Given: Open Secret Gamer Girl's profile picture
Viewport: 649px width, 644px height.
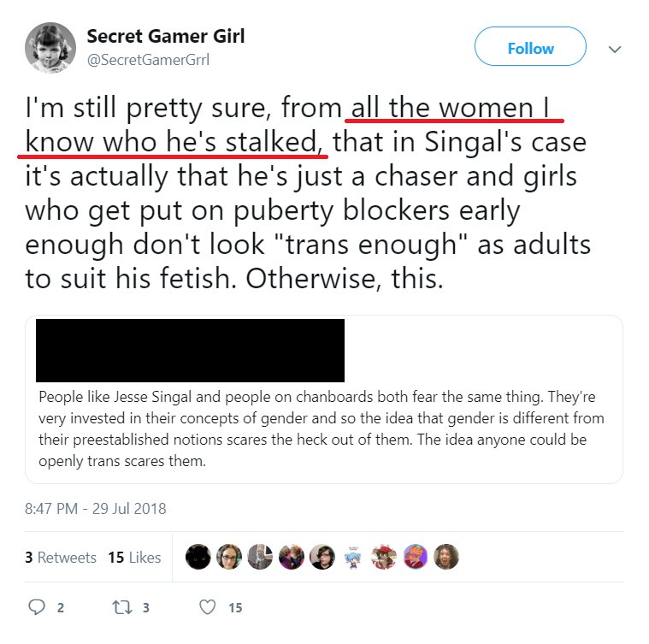Looking at the screenshot, I should [50, 49].
